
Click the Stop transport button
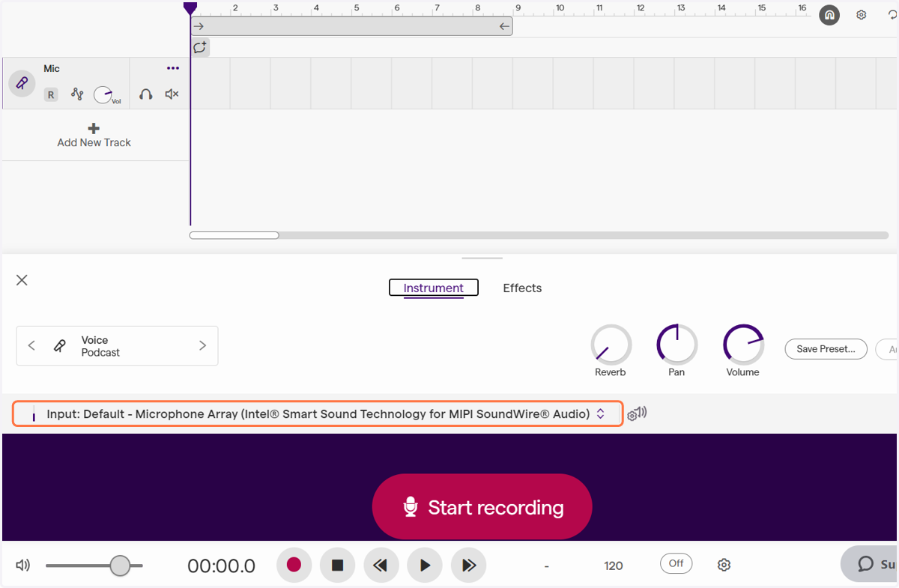pyautogui.click(x=337, y=565)
